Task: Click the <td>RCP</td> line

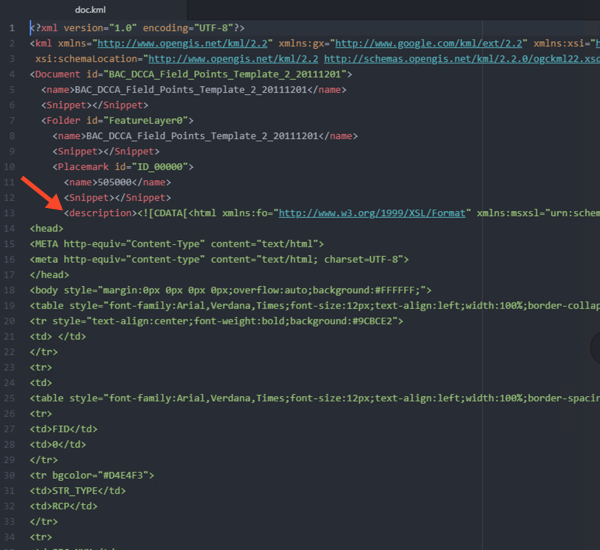Action: 64,506
